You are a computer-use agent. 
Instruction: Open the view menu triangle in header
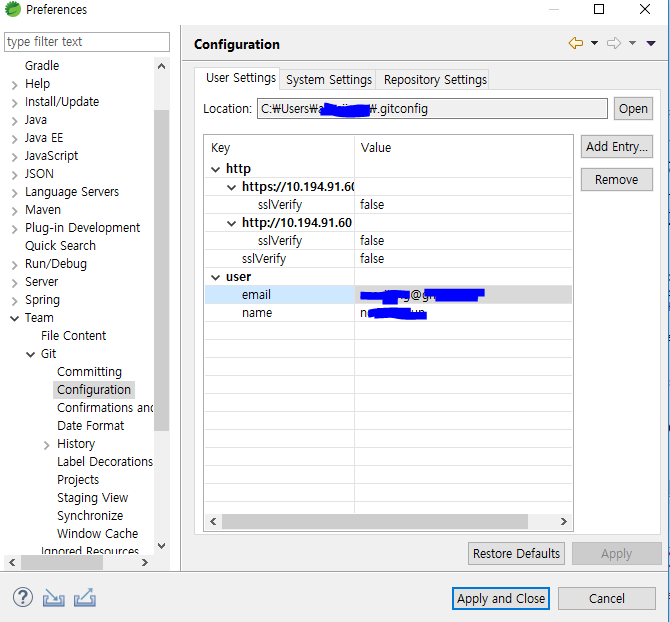(x=651, y=43)
